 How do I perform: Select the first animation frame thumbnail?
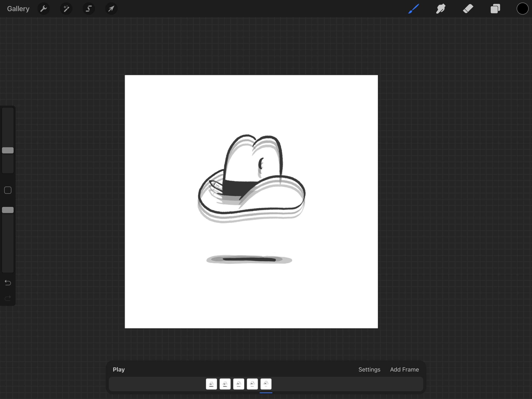tap(211, 384)
